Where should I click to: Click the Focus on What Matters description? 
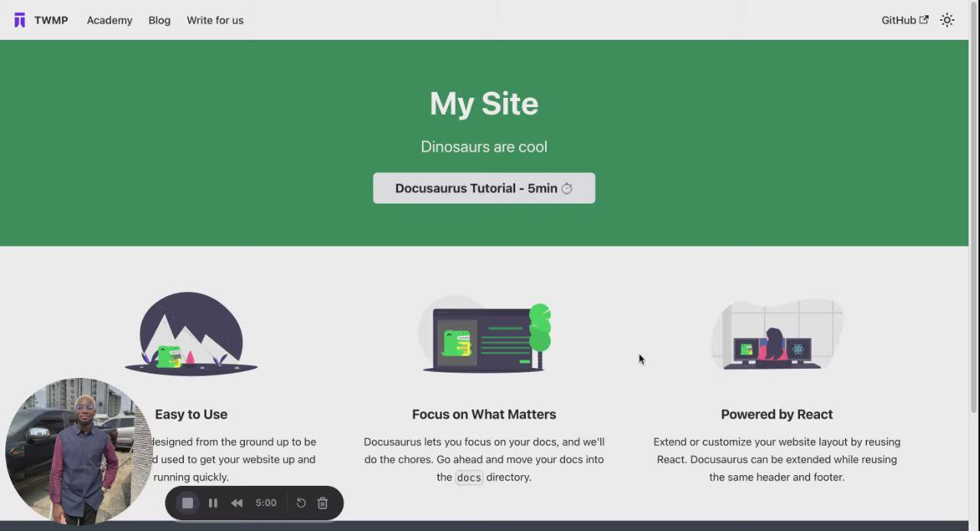(x=484, y=459)
